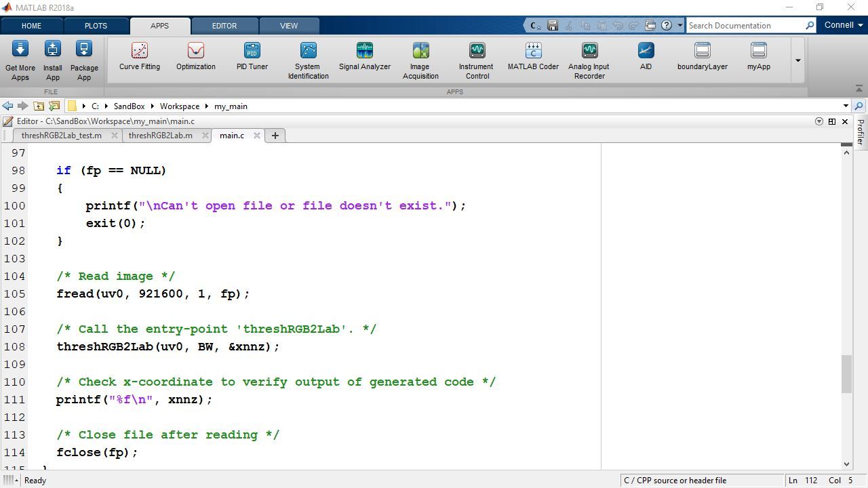Screen dimensions: 868x488
Task: Open the Signal Analyzer app
Action: click(364, 58)
